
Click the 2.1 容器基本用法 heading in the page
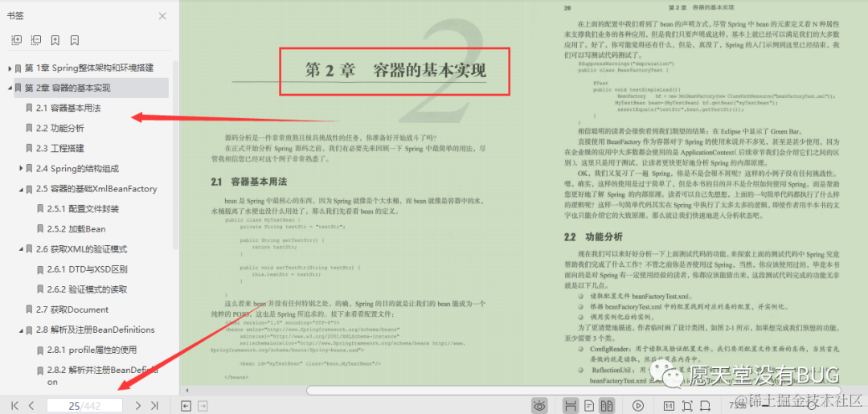(x=249, y=182)
